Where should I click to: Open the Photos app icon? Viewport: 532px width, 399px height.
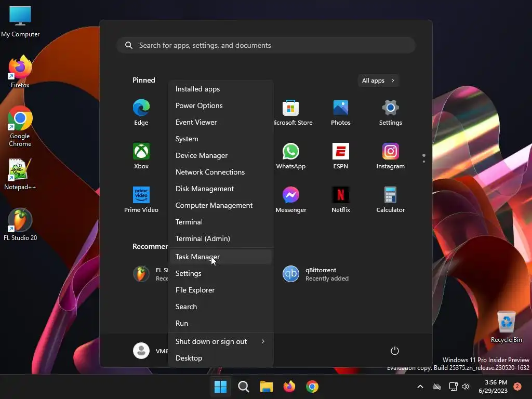[341, 112]
